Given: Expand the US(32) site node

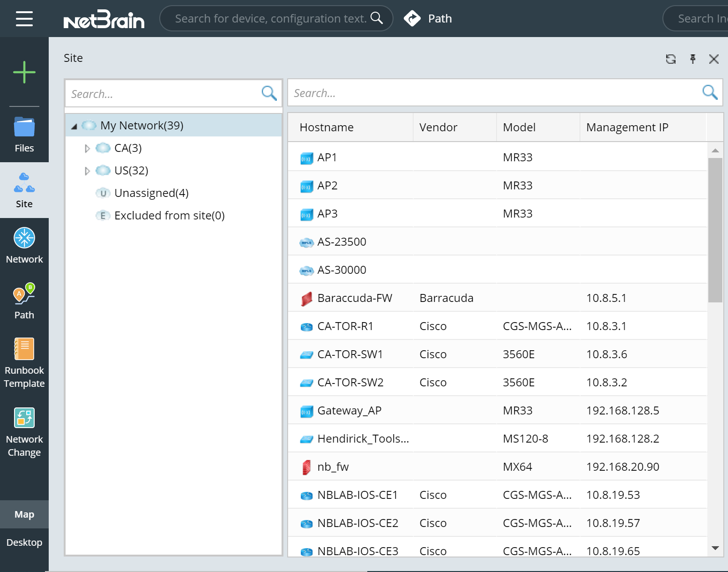Looking at the screenshot, I should tap(87, 171).
